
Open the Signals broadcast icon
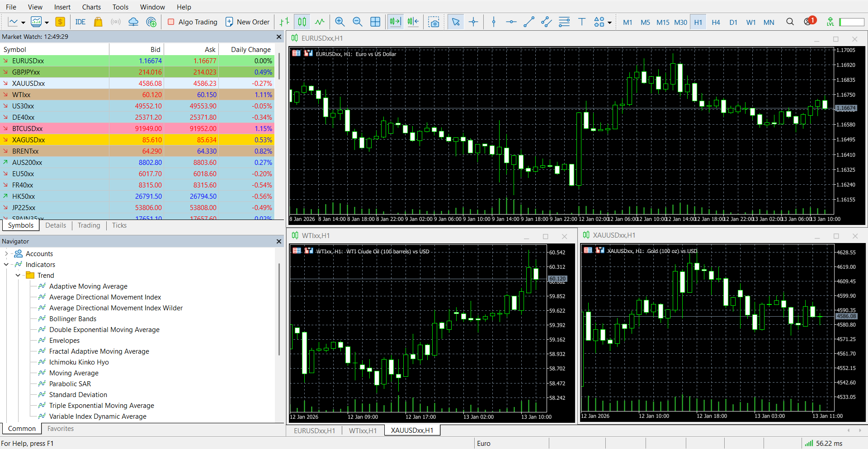coord(116,22)
